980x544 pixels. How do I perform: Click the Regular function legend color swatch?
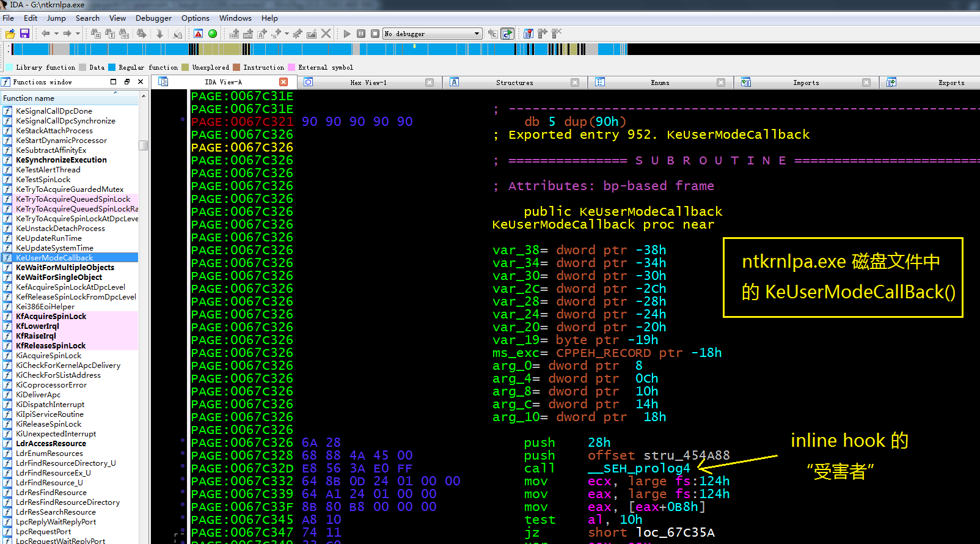(x=112, y=67)
